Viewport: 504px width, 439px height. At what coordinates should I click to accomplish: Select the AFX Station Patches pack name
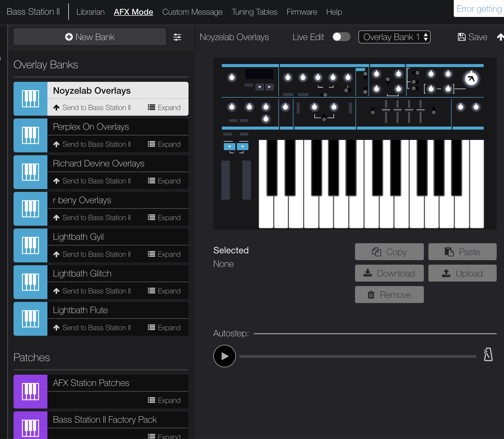point(91,383)
